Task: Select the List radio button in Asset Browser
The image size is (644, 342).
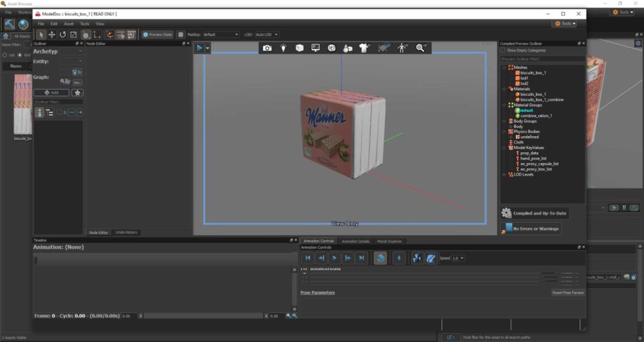Action: (x=4, y=55)
